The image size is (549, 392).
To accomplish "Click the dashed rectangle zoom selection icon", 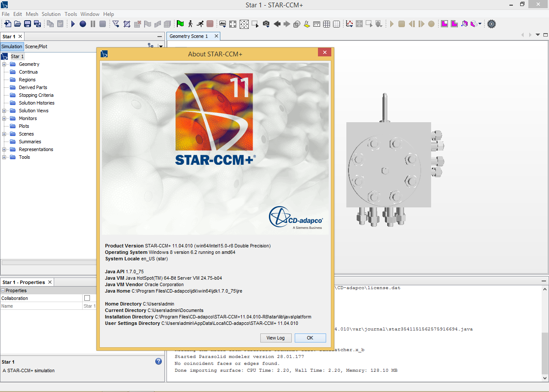I will tap(255, 24).
